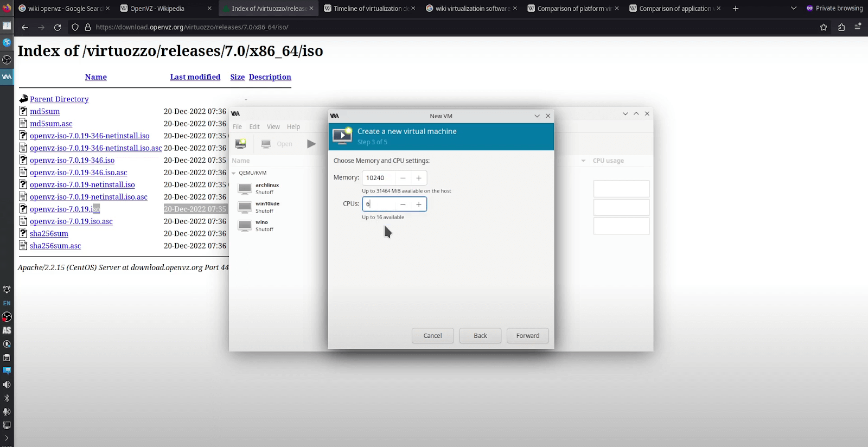Viewport: 868px width, 447px height.
Task: Click the CPU usage column dropdown arrow
Action: point(583,161)
